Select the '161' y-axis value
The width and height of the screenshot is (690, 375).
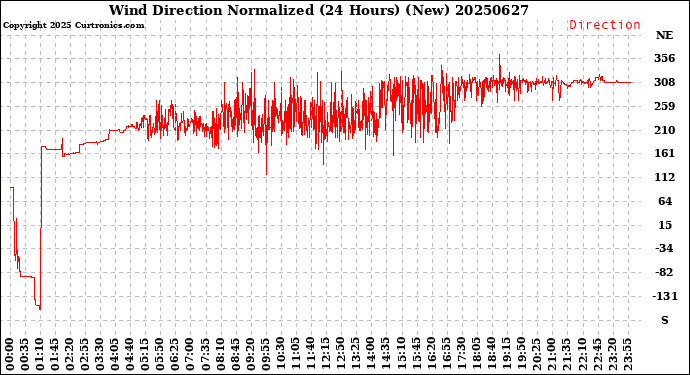coord(664,153)
